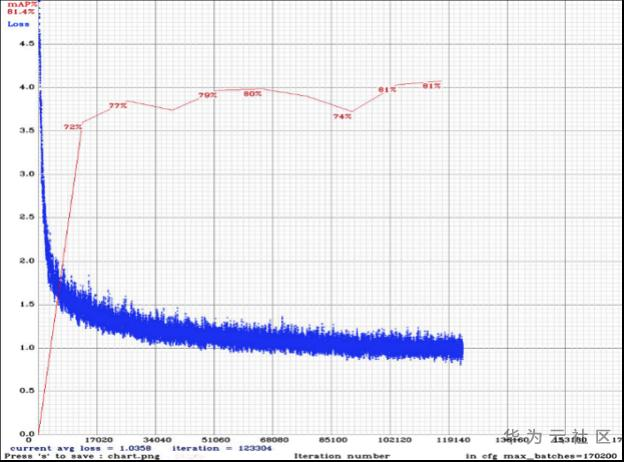Select the 'iteration = 123304' readout
Screen dimensions: 624x462
(222, 448)
